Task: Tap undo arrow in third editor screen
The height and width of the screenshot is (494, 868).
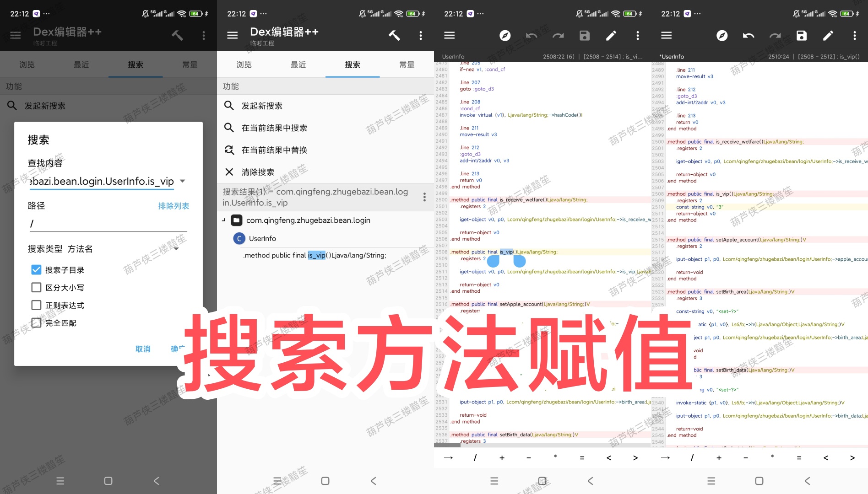Action: tap(532, 35)
